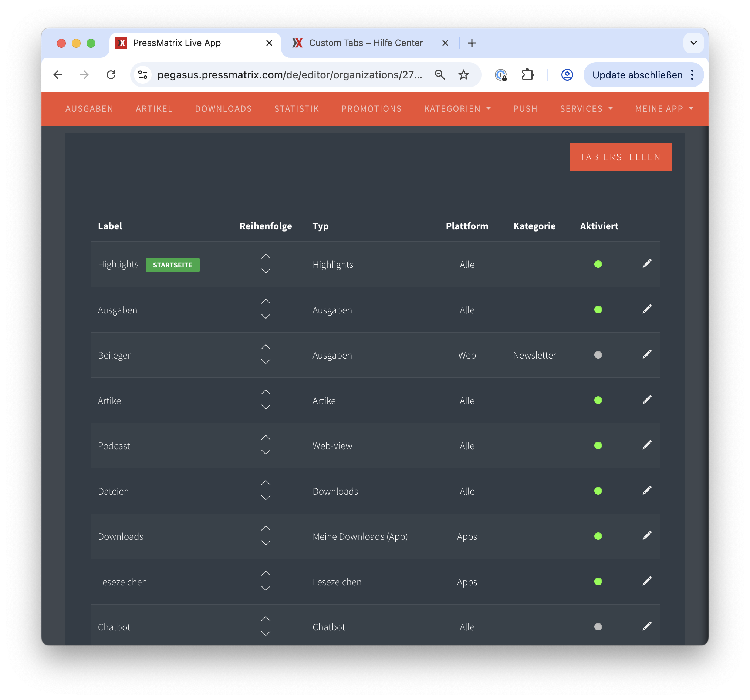This screenshot has width=750, height=700.
Task: Expand the Kategorien dropdown menu
Action: [x=457, y=109]
